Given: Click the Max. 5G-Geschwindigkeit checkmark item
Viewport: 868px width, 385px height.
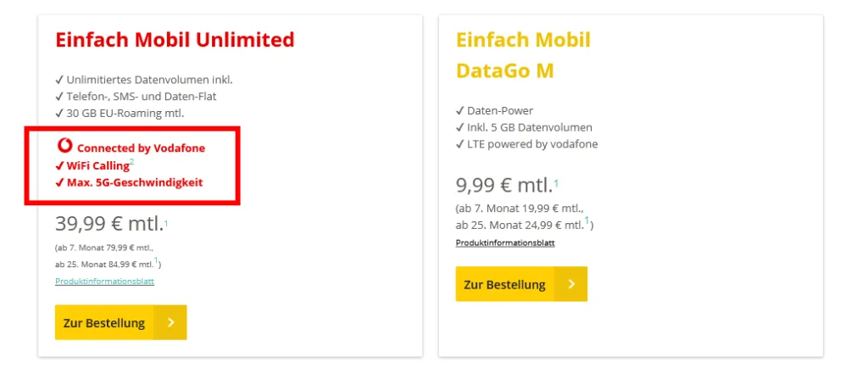Looking at the screenshot, I should pos(129,182).
